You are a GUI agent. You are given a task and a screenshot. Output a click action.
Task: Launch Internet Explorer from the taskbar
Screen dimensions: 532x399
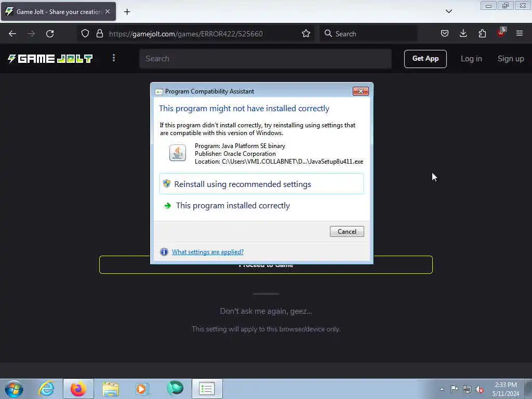point(46,389)
